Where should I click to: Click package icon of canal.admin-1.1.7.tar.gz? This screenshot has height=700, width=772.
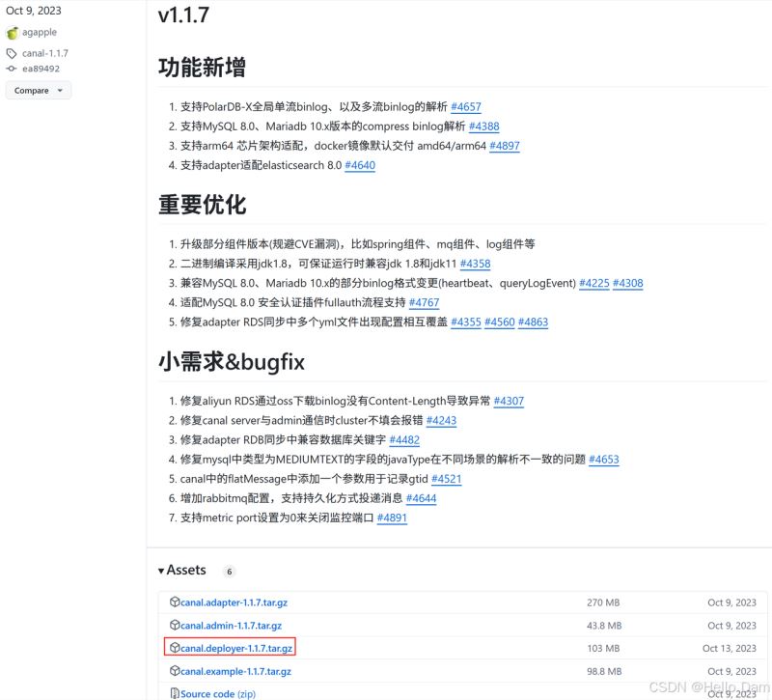[175, 625]
